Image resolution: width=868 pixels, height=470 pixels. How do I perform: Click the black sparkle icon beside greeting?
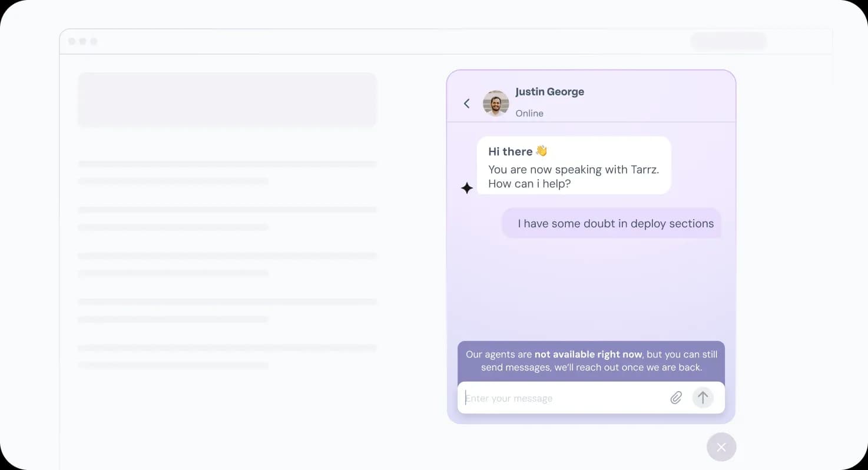click(467, 188)
